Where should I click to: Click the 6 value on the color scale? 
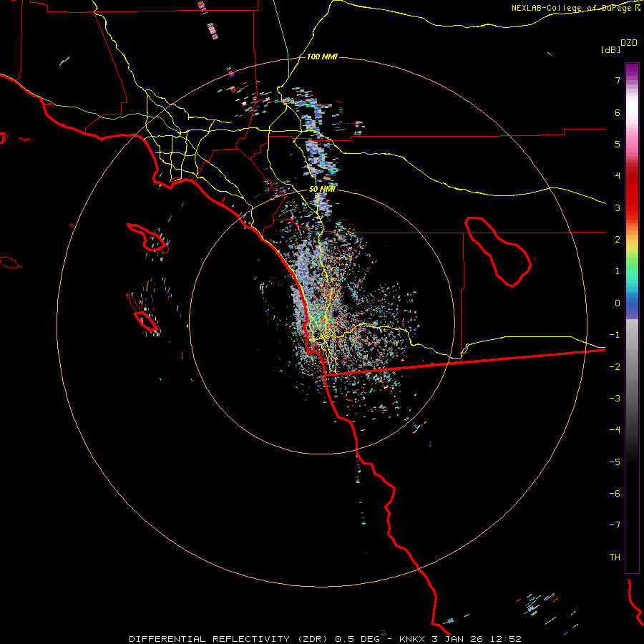(618, 112)
